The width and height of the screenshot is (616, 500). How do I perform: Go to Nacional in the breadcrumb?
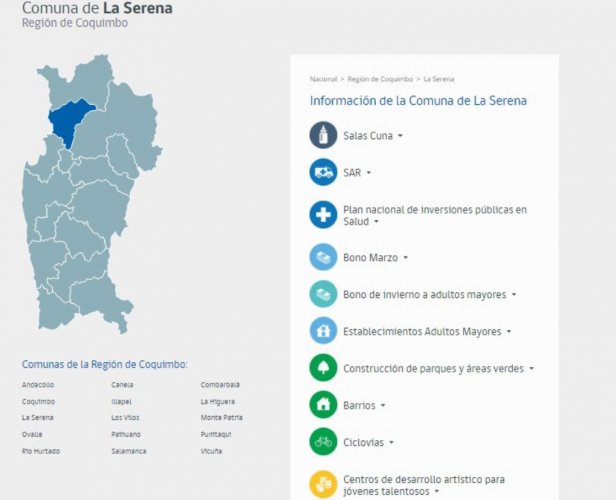coord(323,79)
